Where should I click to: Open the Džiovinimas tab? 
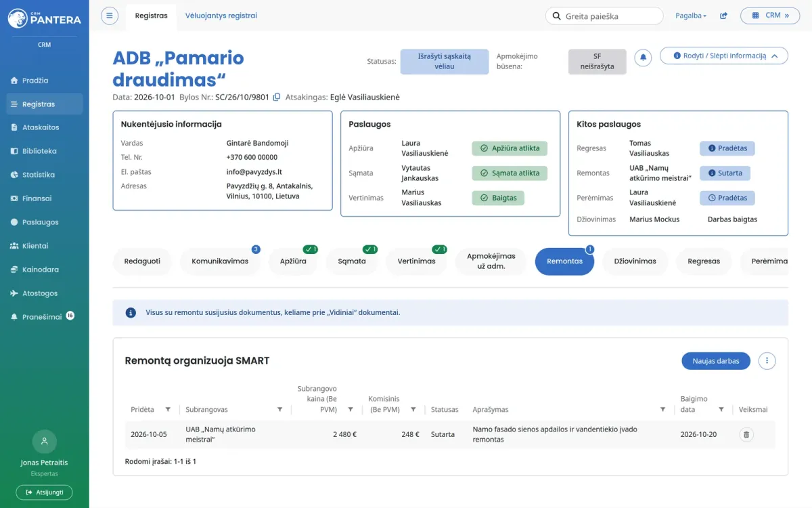tap(635, 261)
